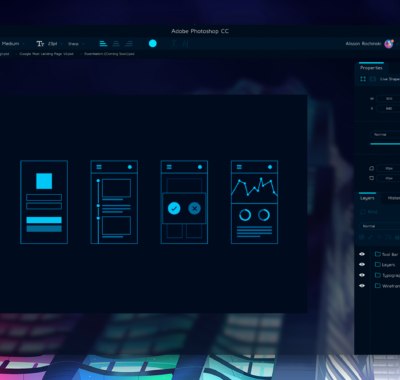Image resolution: width=400 pixels, height=380 pixels.
Task: Open the 23pt font size dropdown
Action: (x=55, y=44)
